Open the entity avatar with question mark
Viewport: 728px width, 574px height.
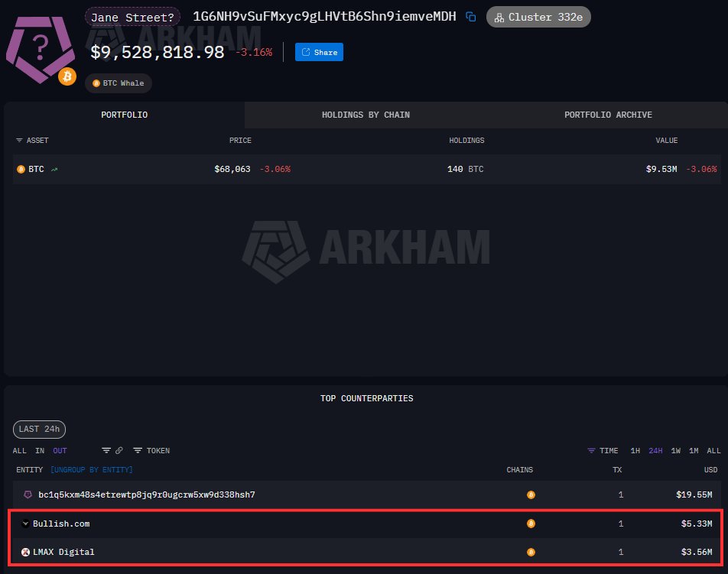[40, 50]
